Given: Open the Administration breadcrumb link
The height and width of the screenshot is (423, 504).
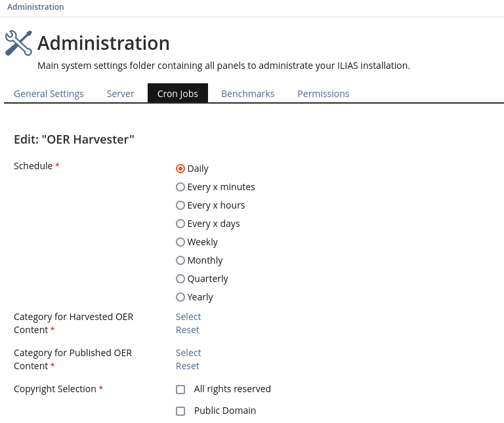Looking at the screenshot, I should coord(35,7).
